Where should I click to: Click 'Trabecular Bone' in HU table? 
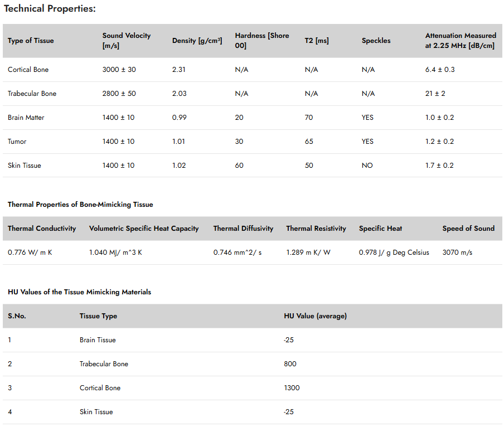104,364
